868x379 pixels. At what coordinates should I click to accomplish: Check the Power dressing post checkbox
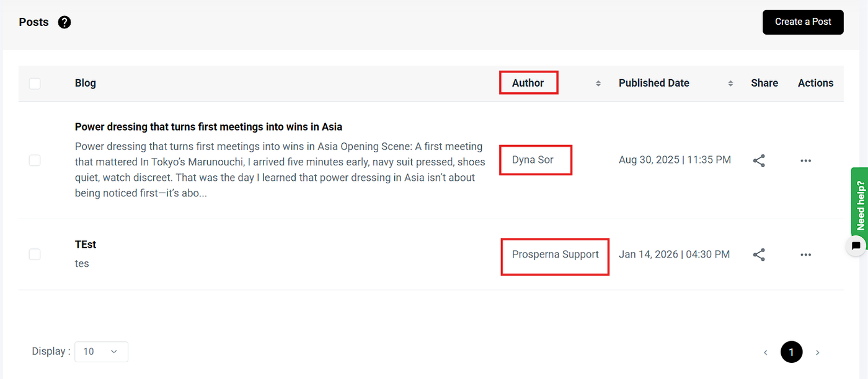point(35,160)
